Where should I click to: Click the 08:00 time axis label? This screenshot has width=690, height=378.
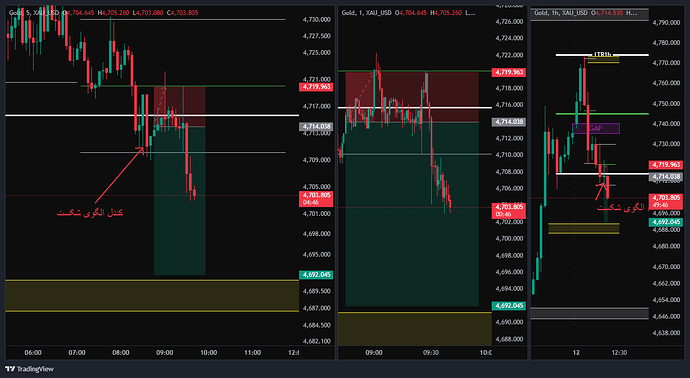coord(121,353)
